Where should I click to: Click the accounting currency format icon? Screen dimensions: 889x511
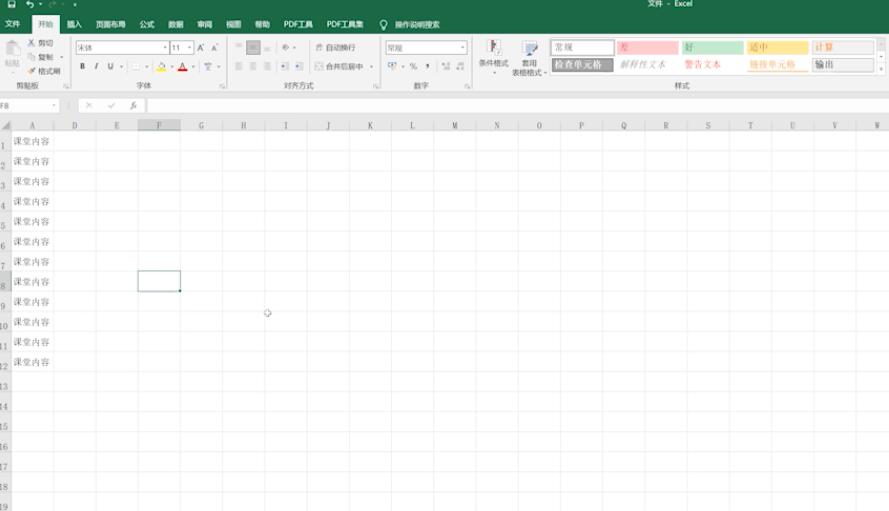point(392,66)
